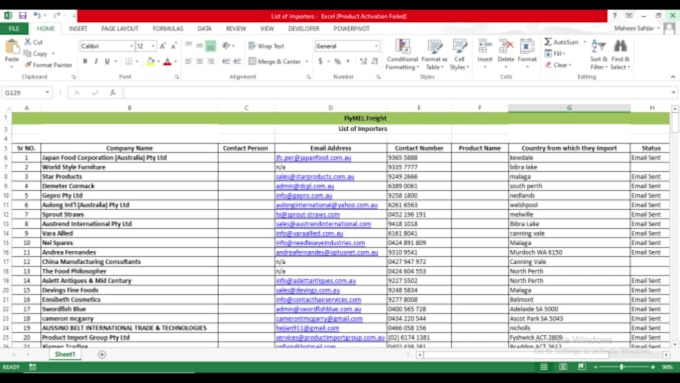Toggle Merge & Center
The height and width of the screenshot is (383, 680).
point(275,61)
